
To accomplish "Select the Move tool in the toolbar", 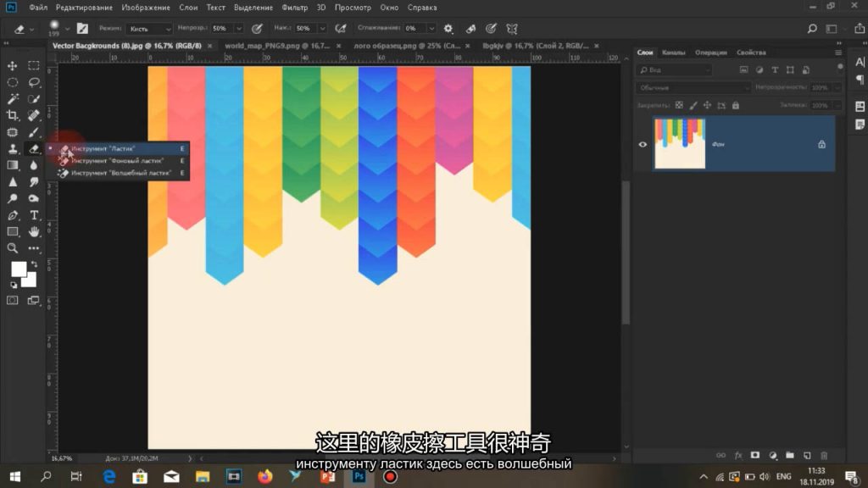I will (13, 65).
